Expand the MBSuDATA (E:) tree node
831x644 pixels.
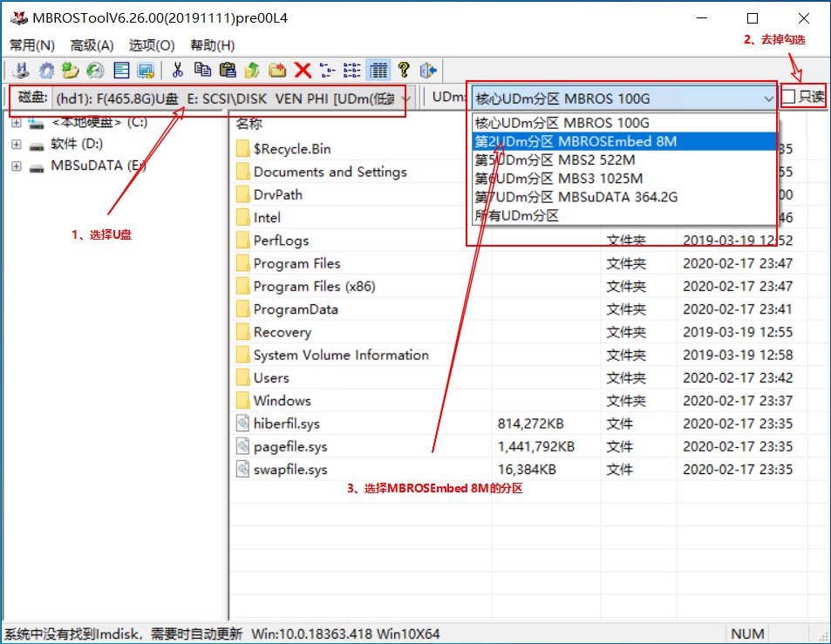coord(17,166)
